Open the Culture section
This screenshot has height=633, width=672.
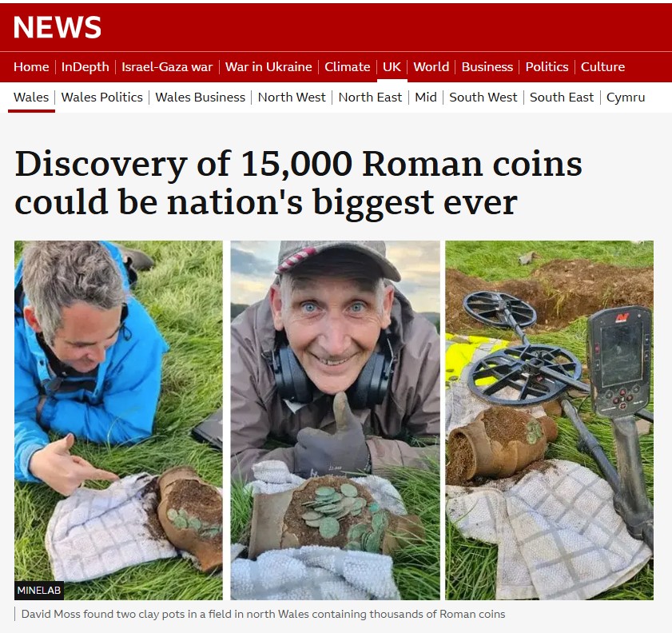[602, 67]
